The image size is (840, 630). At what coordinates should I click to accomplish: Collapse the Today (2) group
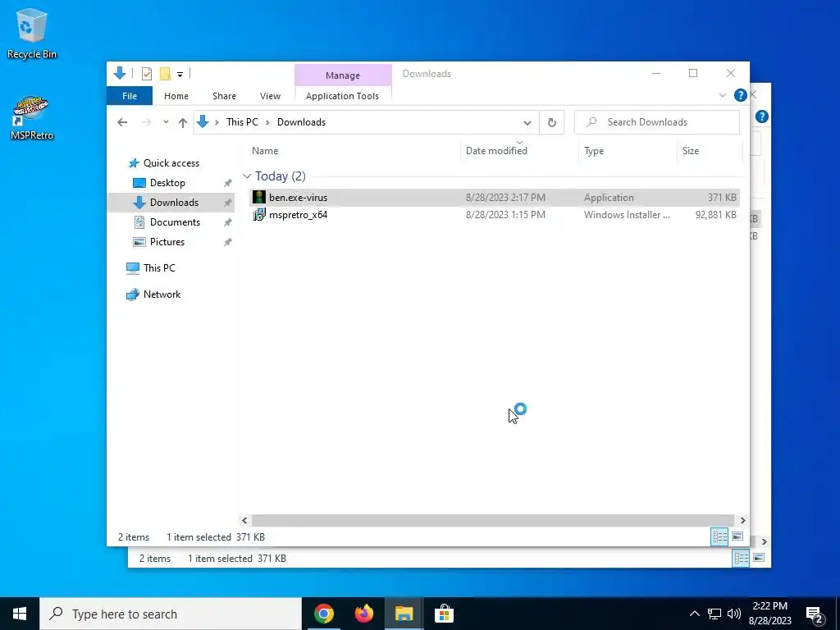pos(247,176)
